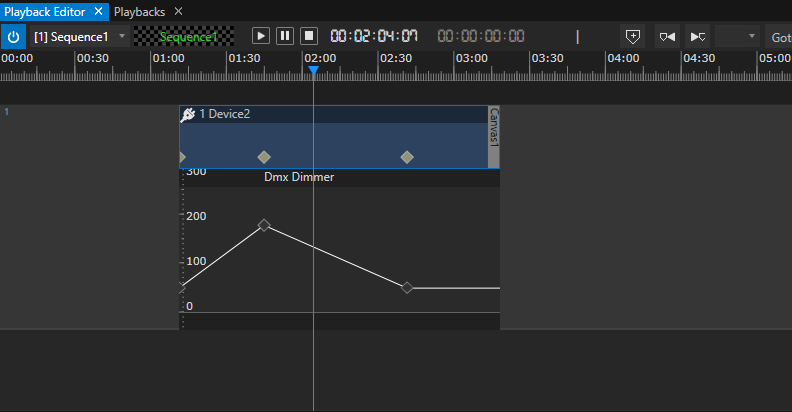Click the green Sequence1 preview thumbnail
Viewport: 792px width, 412px height.
tap(184, 36)
